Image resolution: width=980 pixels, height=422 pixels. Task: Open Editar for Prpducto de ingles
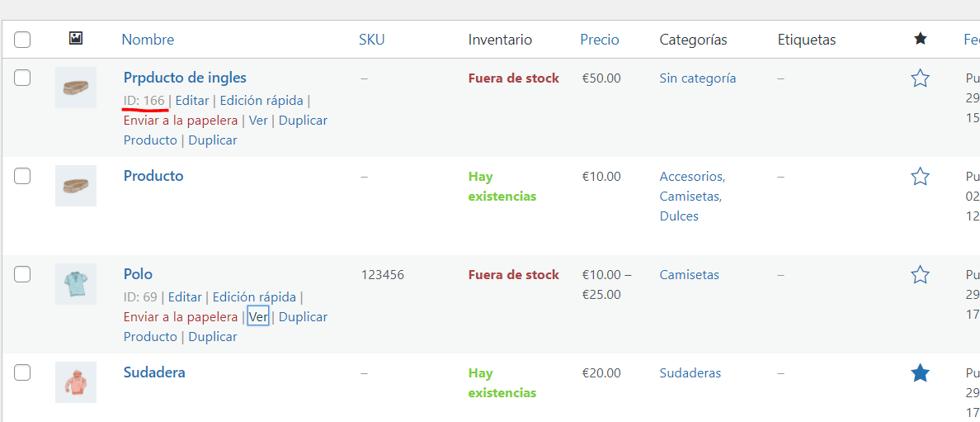[192, 100]
